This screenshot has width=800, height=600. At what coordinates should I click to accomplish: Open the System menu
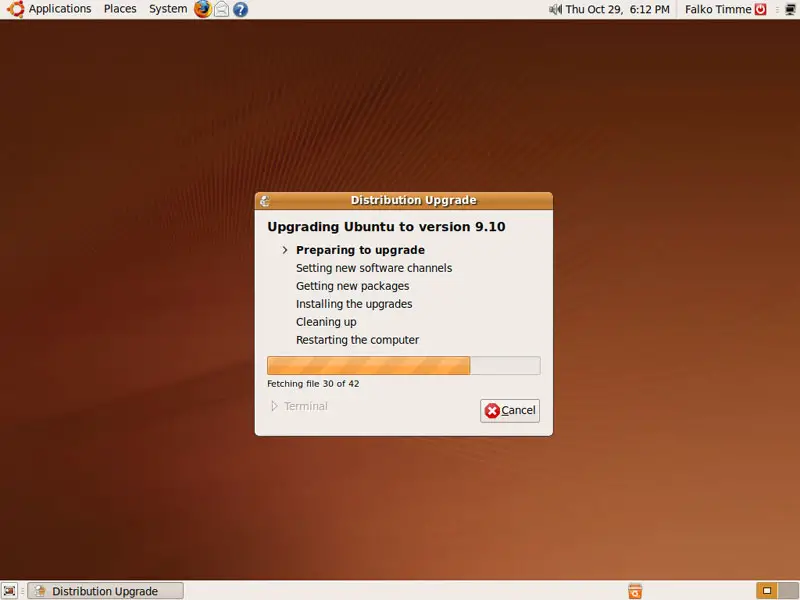coord(168,9)
